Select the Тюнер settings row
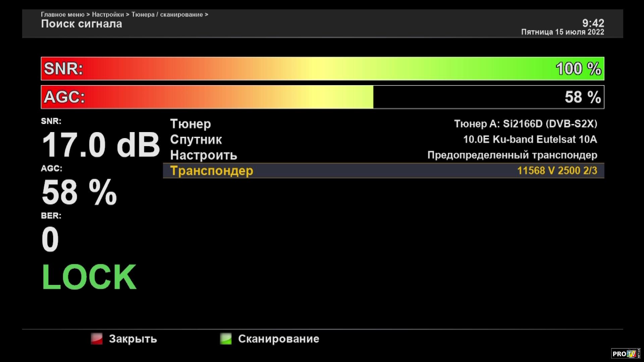The image size is (644, 362). [x=191, y=124]
